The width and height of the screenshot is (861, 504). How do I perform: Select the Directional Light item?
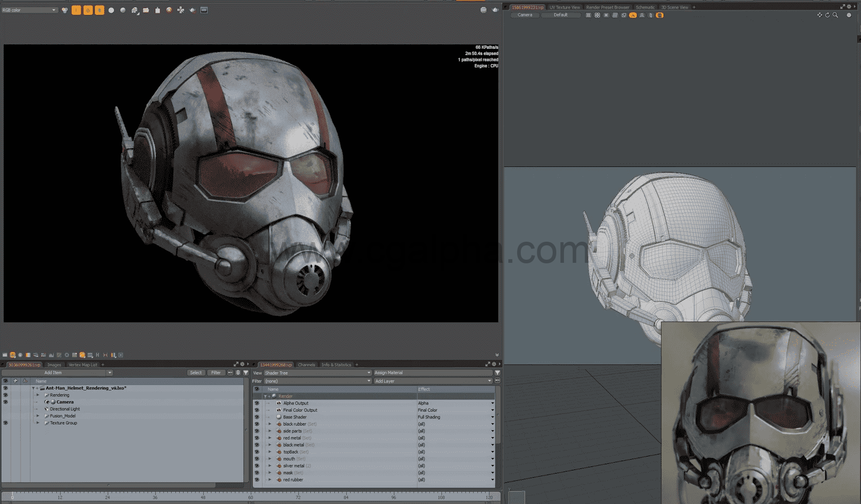click(65, 409)
